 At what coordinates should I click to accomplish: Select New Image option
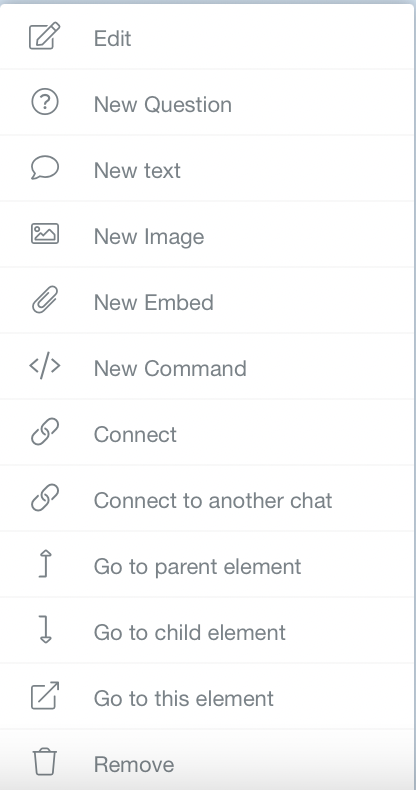coord(206,234)
